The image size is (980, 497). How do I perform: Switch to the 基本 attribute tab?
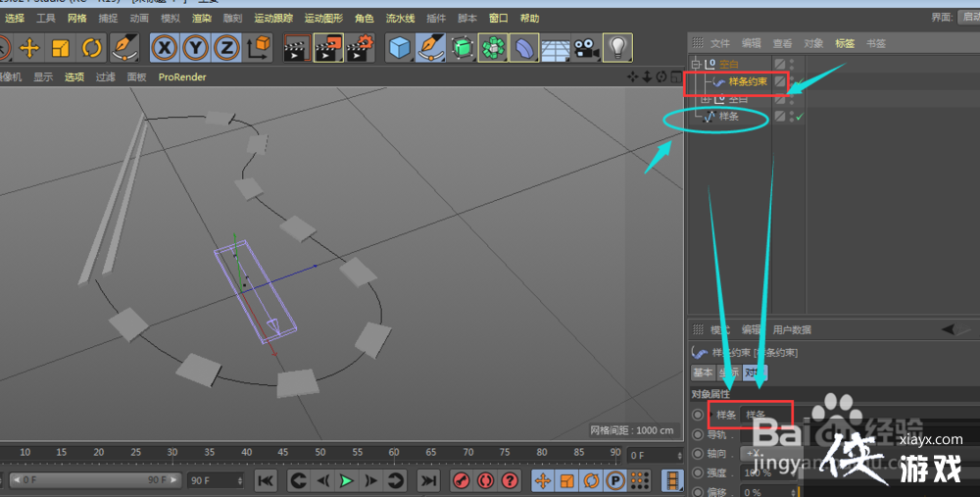[x=703, y=373]
